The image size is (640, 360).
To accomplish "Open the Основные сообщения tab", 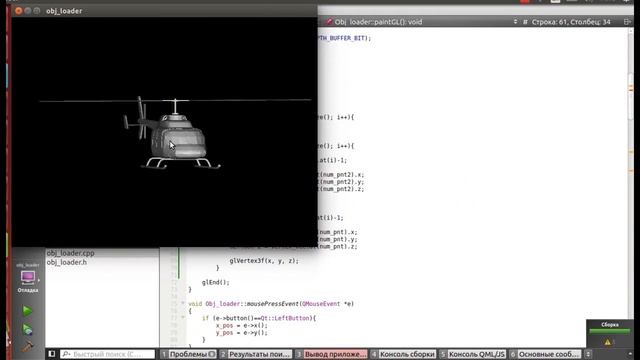I will click(x=545, y=354).
